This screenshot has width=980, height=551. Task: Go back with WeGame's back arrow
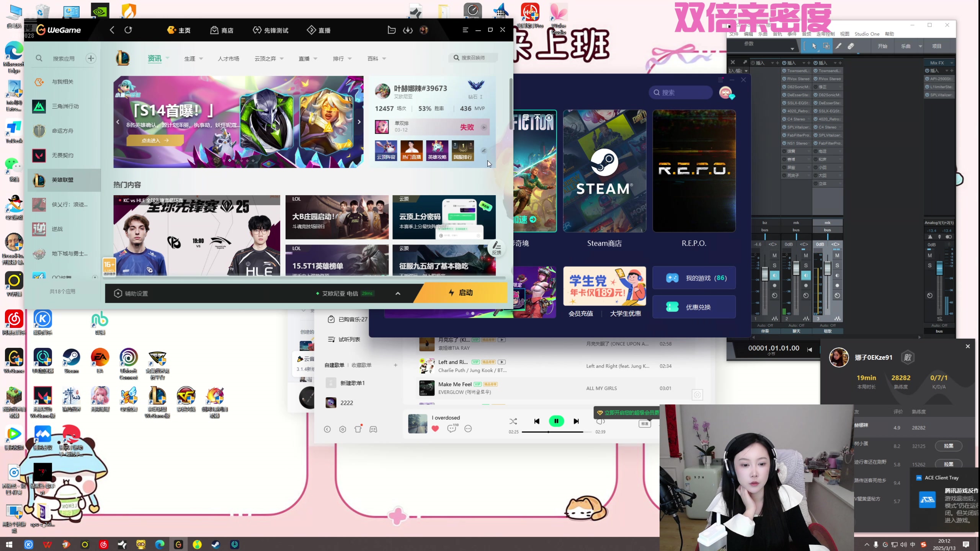pyautogui.click(x=112, y=30)
